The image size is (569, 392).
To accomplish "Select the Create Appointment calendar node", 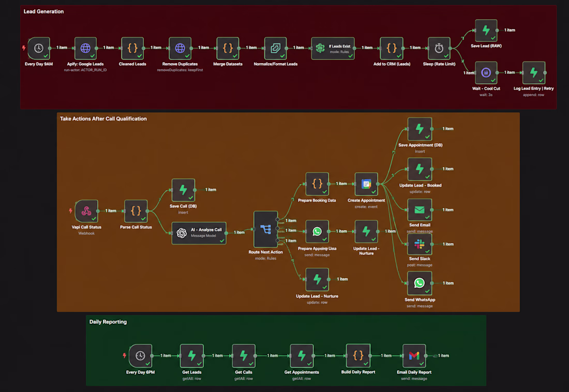I will pos(366,185).
